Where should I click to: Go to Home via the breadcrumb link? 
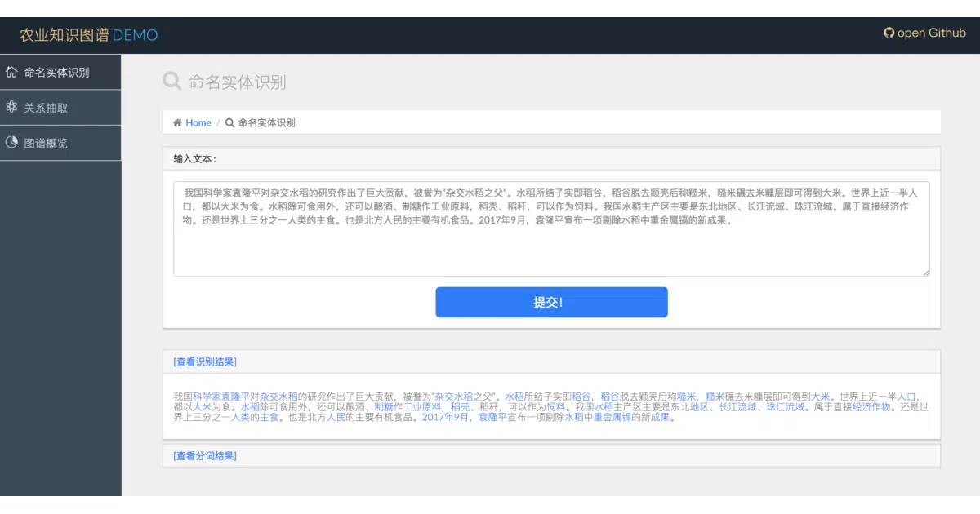[x=198, y=122]
